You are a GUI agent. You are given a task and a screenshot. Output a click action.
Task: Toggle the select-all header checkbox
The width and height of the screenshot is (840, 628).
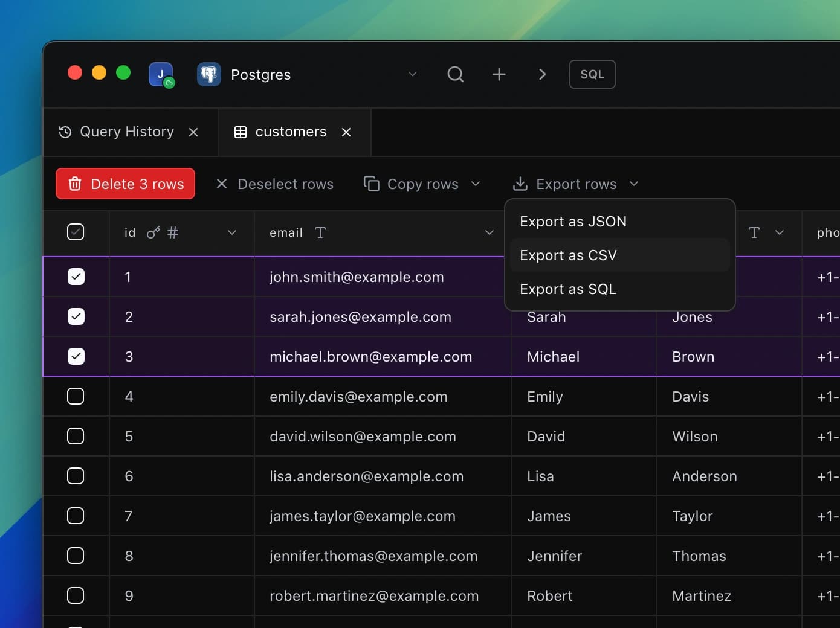(76, 232)
